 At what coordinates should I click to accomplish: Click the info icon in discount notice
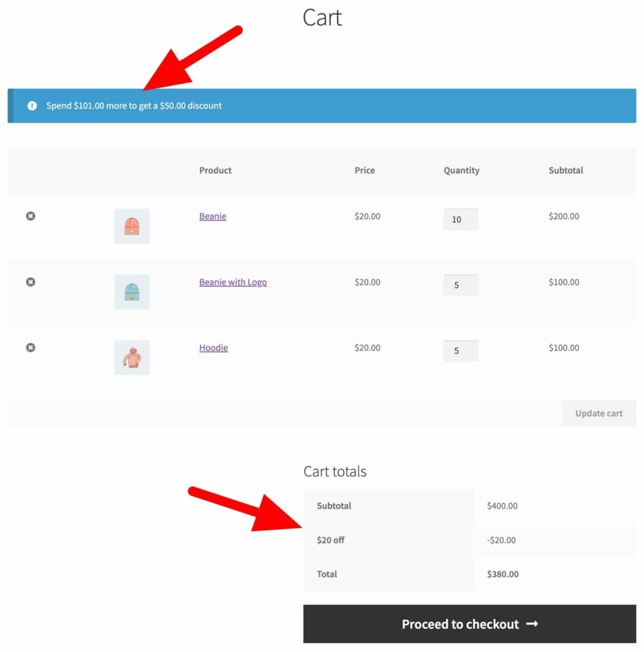click(32, 106)
